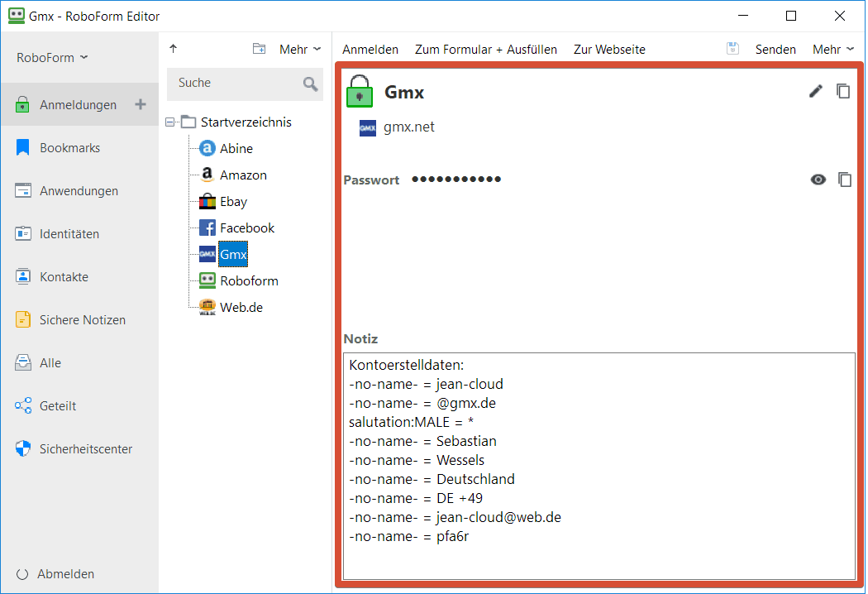The height and width of the screenshot is (594, 868).
Task: Click the masked Passwort field
Action: pyautogui.click(x=456, y=179)
